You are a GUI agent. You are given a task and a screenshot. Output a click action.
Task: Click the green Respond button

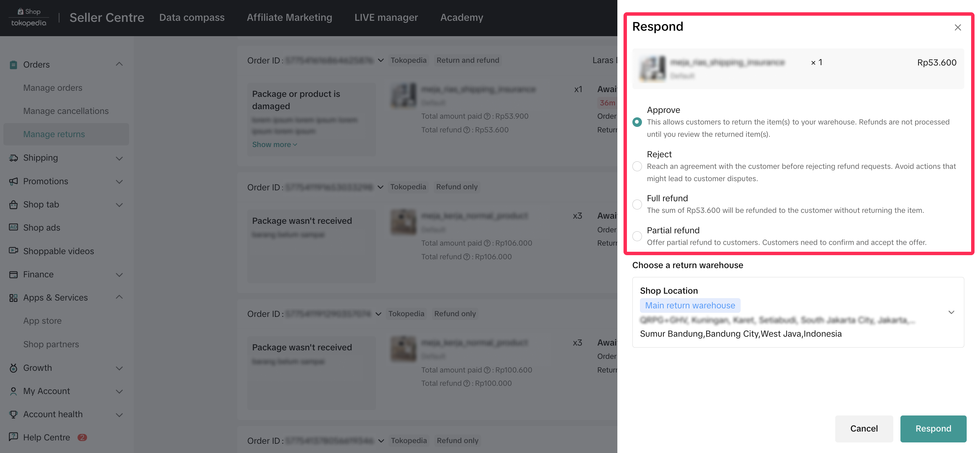click(x=933, y=428)
